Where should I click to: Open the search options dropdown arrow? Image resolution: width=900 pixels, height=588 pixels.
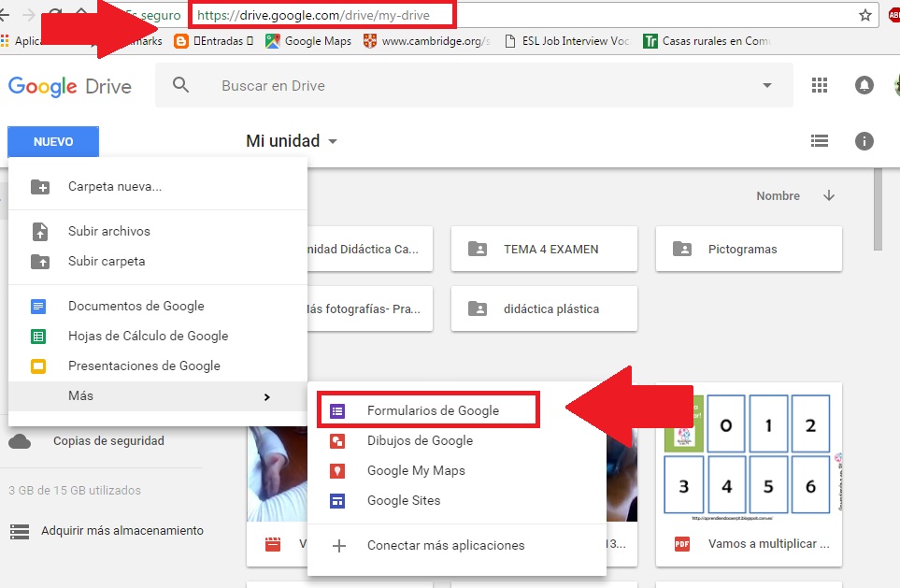click(x=767, y=85)
